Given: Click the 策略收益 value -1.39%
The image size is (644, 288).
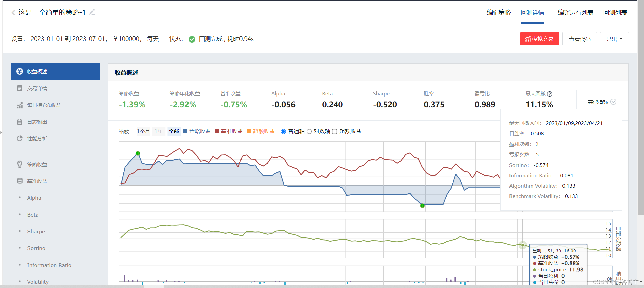Looking at the screenshot, I should tap(132, 105).
